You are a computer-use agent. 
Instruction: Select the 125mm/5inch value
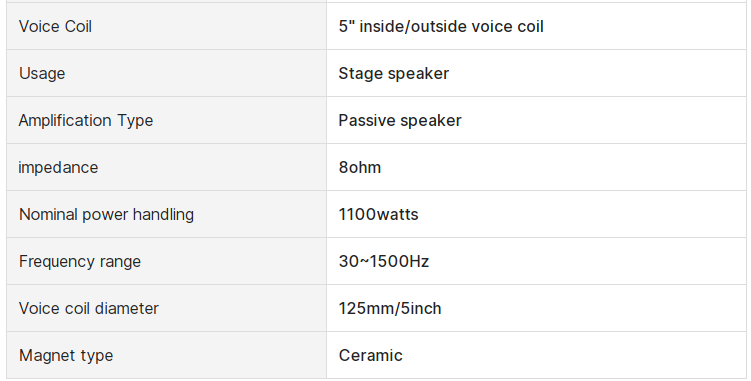point(390,308)
